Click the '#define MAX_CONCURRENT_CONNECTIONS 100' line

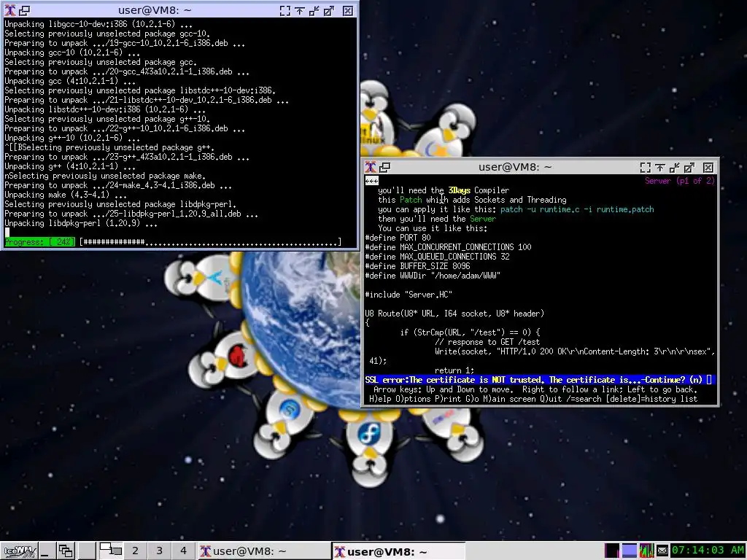click(x=449, y=247)
